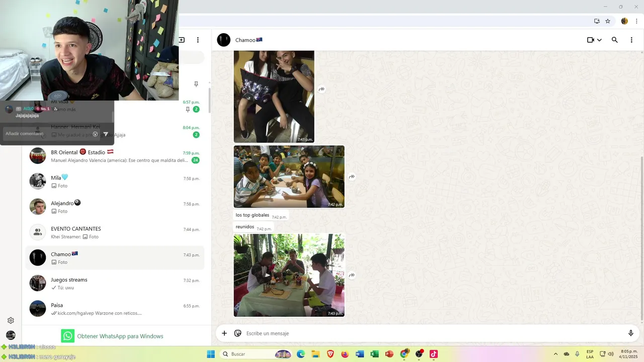Open the emoji picker in the comment overlay
This screenshot has height=362, width=644.
[x=95, y=134]
